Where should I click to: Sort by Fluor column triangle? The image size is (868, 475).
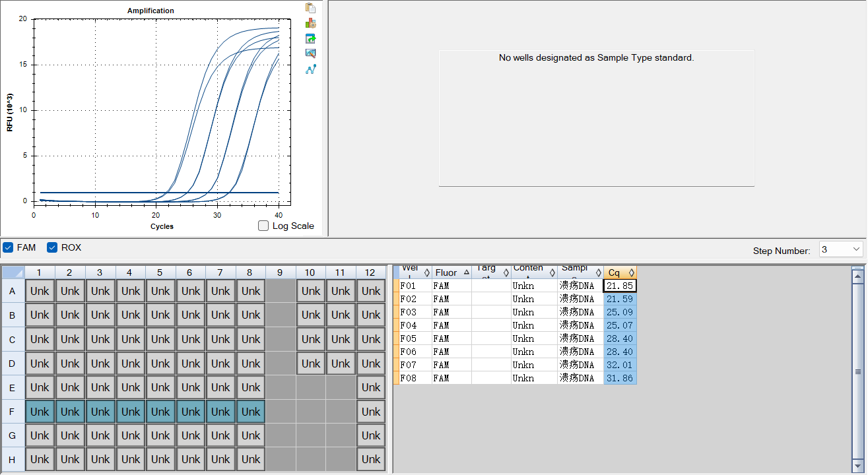tap(467, 272)
